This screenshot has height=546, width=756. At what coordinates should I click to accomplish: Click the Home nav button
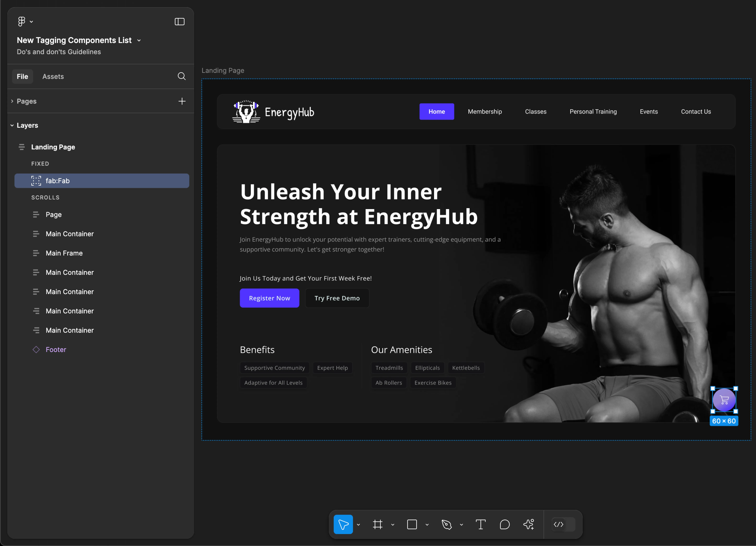[437, 112]
